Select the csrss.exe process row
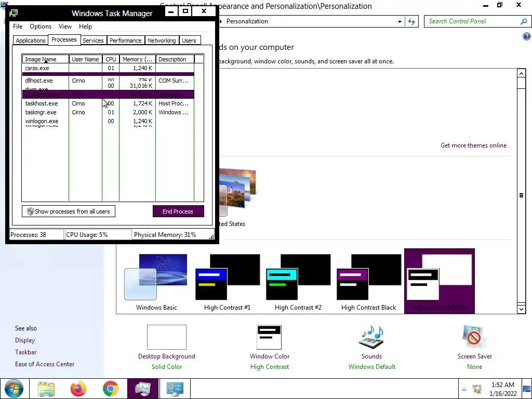532x399 pixels. (x=108, y=68)
